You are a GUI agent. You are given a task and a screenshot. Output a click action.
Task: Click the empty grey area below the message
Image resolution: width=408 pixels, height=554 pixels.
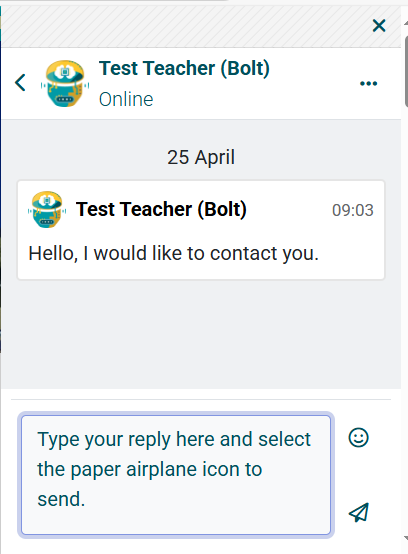pyautogui.click(x=201, y=334)
